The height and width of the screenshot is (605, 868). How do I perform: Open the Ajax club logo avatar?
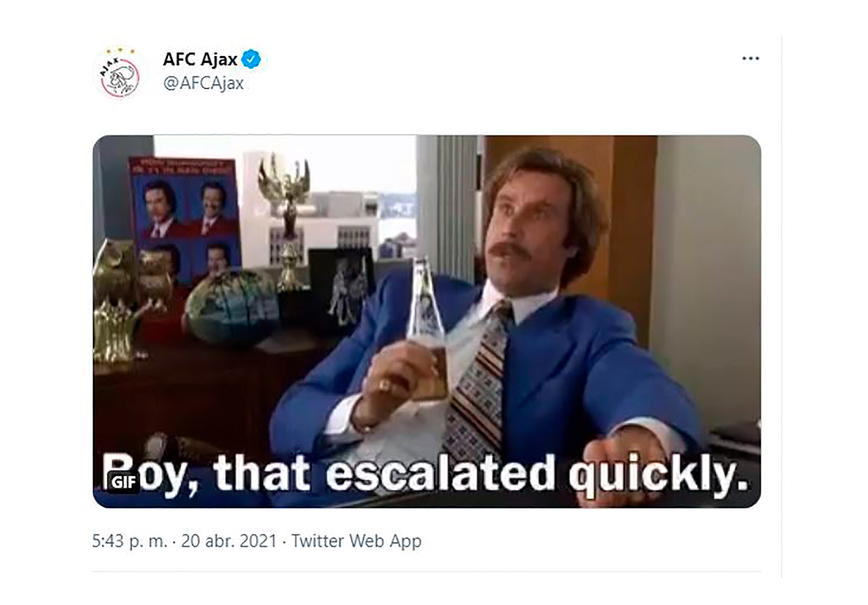click(120, 74)
